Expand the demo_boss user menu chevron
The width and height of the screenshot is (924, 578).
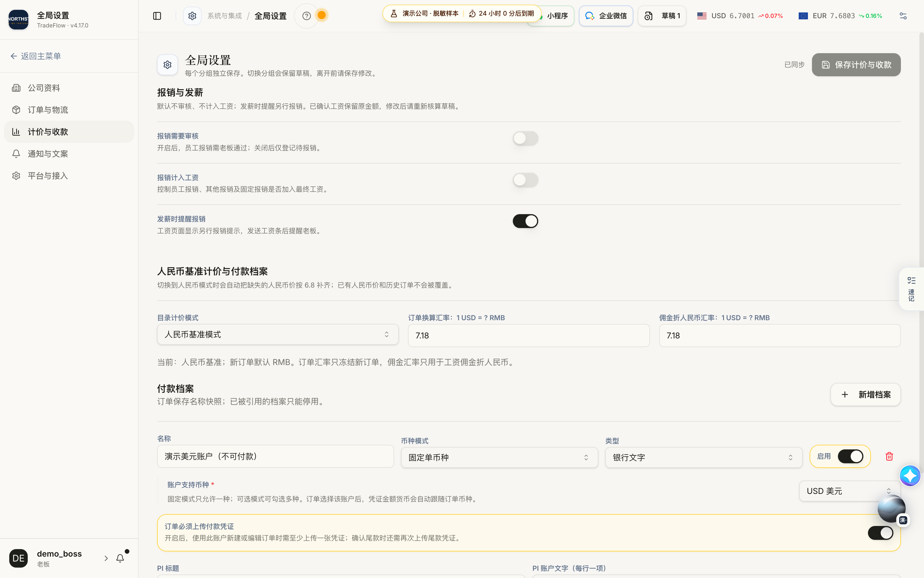click(106, 558)
